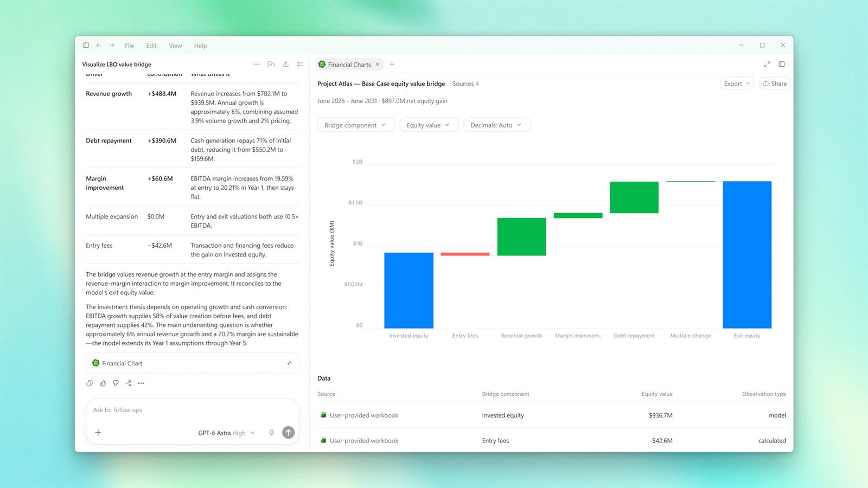Click the Visualize LBO value bridge title
868x488 pixels.
pyautogui.click(x=117, y=65)
